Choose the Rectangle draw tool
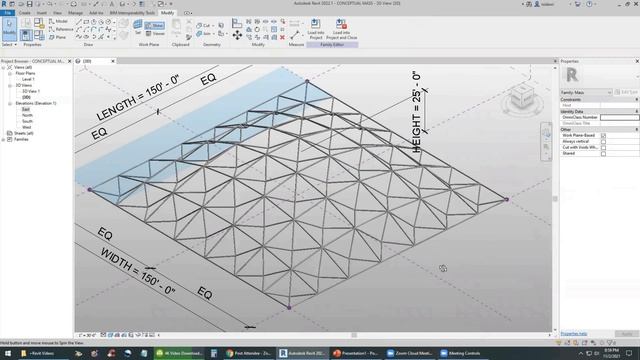 click(x=86, y=22)
